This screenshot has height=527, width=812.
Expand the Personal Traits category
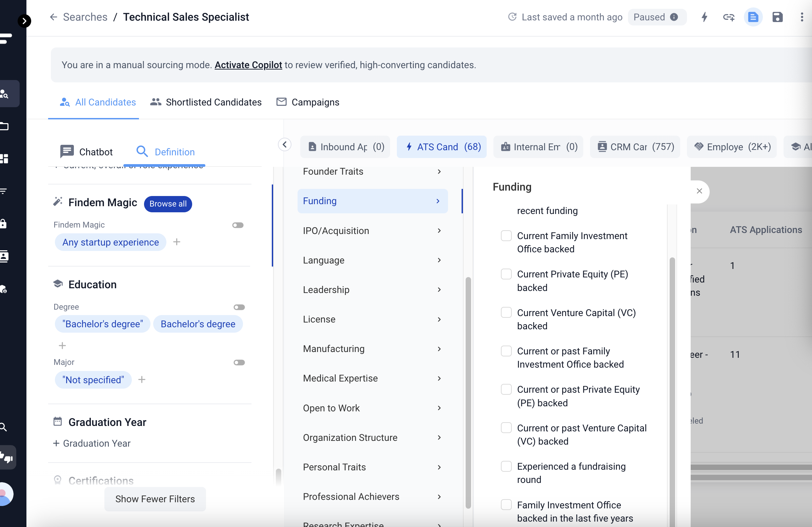tap(372, 467)
